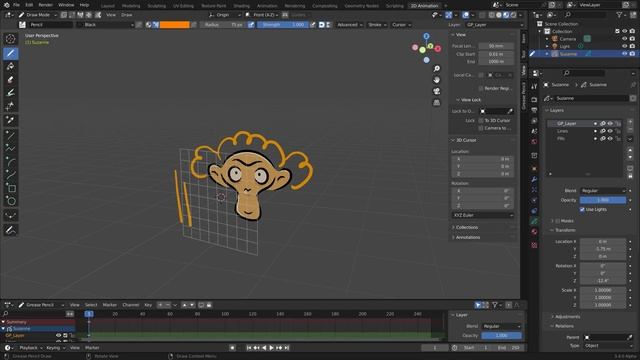
Task: Open the Marker menu in timeline footer
Action: tap(92, 348)
